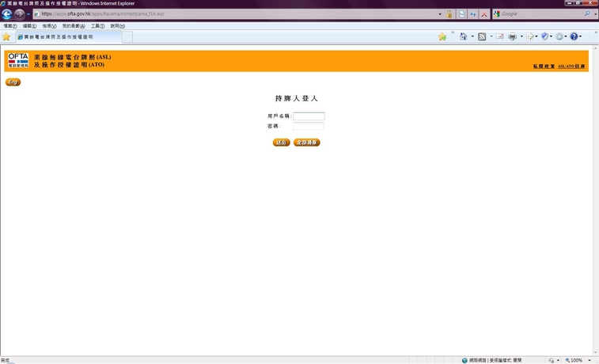Screen dimensions: 599x364
Task: Open the 檔案(F) menu
Action: pos(10,26)
